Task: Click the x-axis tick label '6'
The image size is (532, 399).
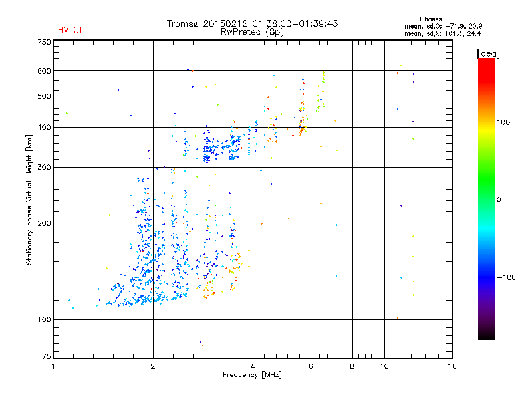Action: point(311,366)
